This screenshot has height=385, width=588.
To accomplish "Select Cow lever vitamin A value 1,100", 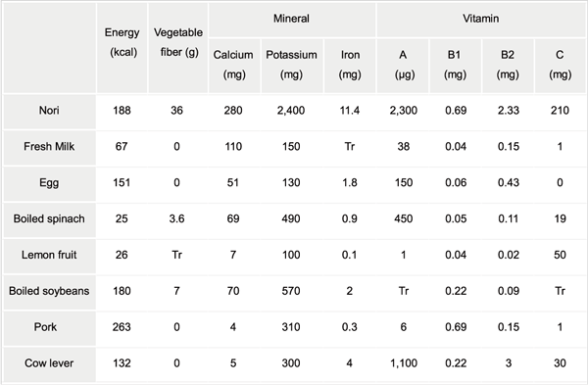I will 404,363.
